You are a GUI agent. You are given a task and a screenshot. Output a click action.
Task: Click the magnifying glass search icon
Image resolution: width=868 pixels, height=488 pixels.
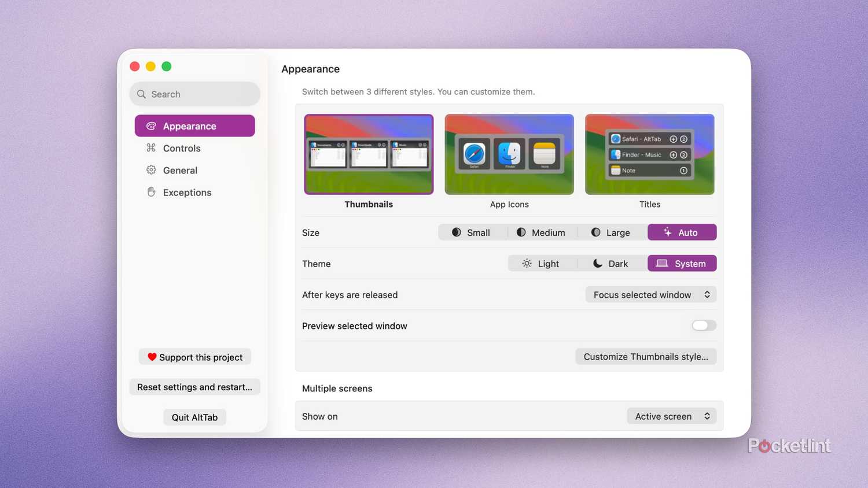(x=141, y=94)
